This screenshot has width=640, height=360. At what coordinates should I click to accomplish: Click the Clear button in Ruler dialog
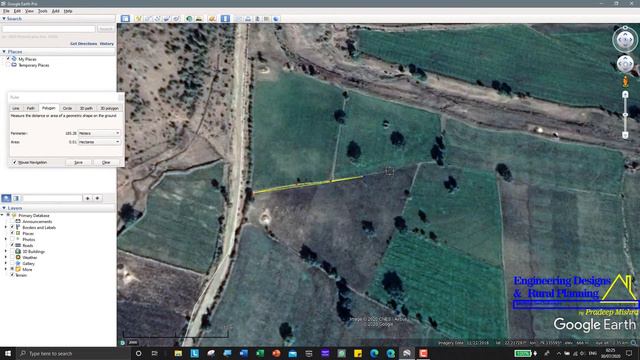(106, 162)
